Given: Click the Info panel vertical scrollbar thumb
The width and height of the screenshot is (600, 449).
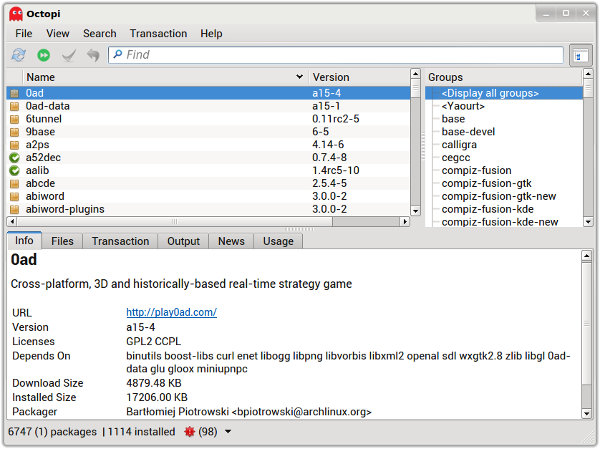Looking at the screenshot, I should point(586,323).
